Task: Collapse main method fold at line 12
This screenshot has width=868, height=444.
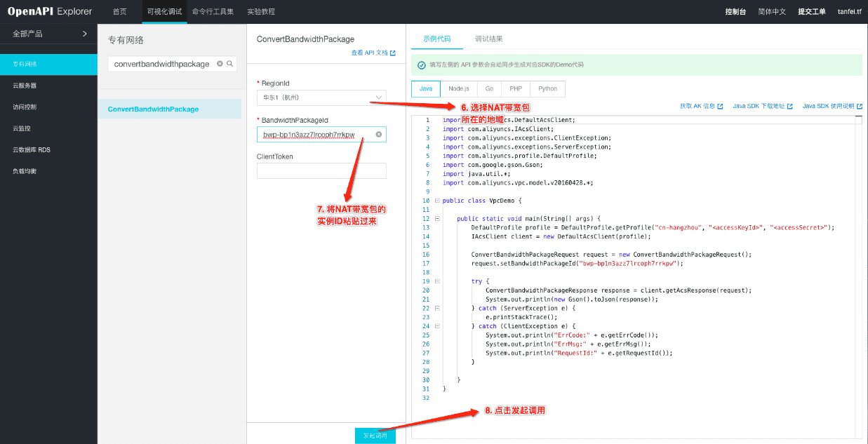Action: click(x=437, y=219)
